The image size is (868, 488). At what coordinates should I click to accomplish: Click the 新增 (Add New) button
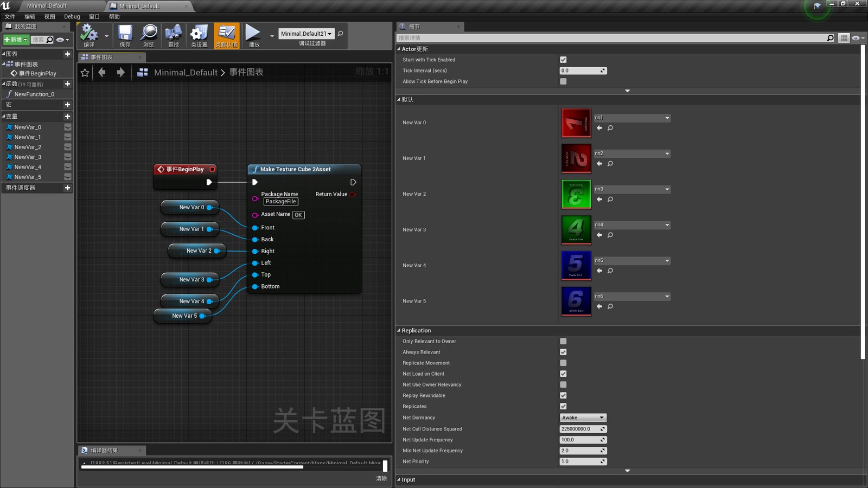pyautogui.click(x=15, y=40)
